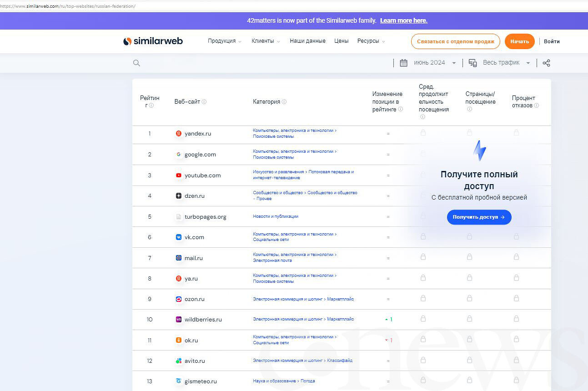Open Наши данные menu item
This screenshot has height=391, width=588.
pos(308,41)
